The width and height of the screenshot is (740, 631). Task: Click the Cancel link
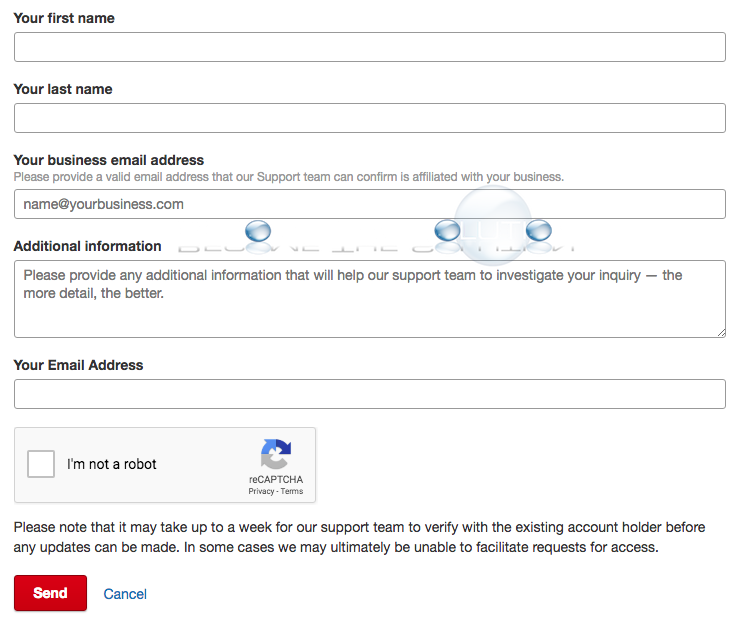click(125, 594)
